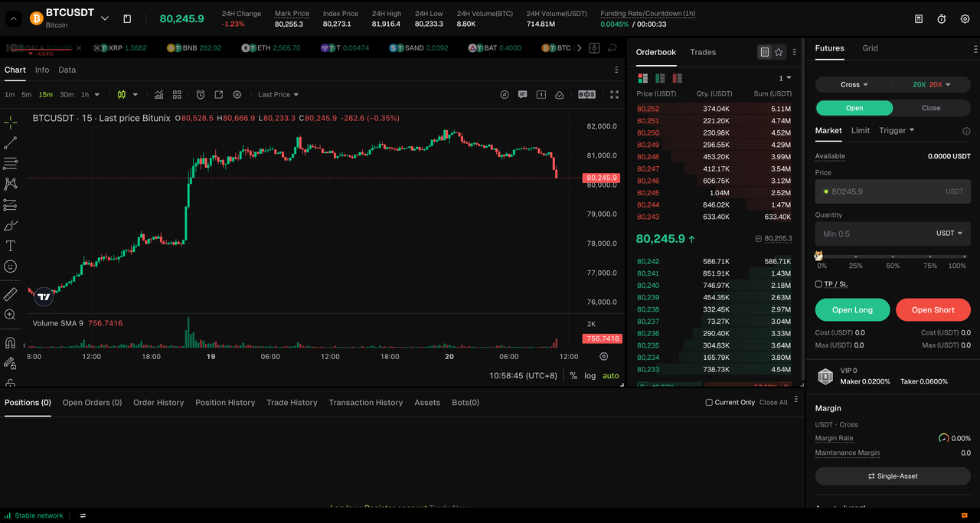The width and height of the screenshot is (980, 523).
Task: Select the trend line drawing tool
Action: pyautogui.click(x=11, y=143)
